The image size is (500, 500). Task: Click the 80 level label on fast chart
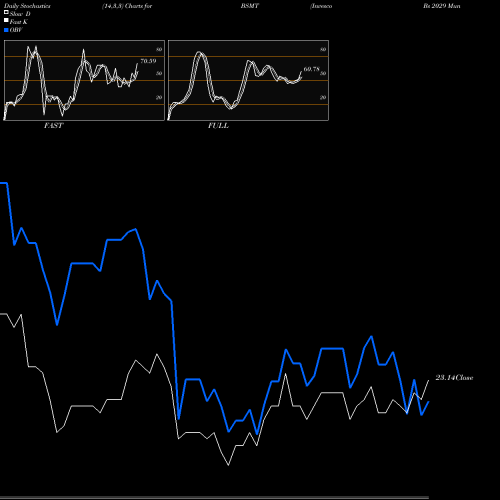pyautogui.click(x=159, y=49)
